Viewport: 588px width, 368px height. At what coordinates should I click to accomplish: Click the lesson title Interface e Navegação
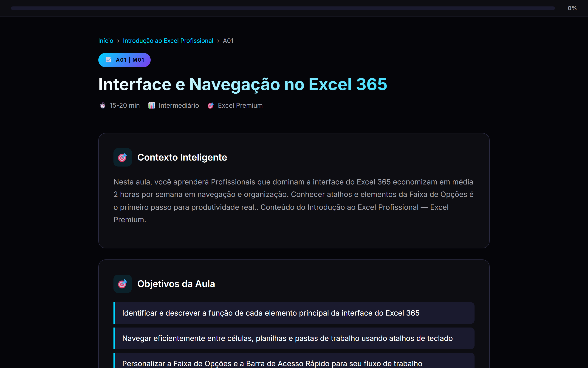[x=243, y=84]
